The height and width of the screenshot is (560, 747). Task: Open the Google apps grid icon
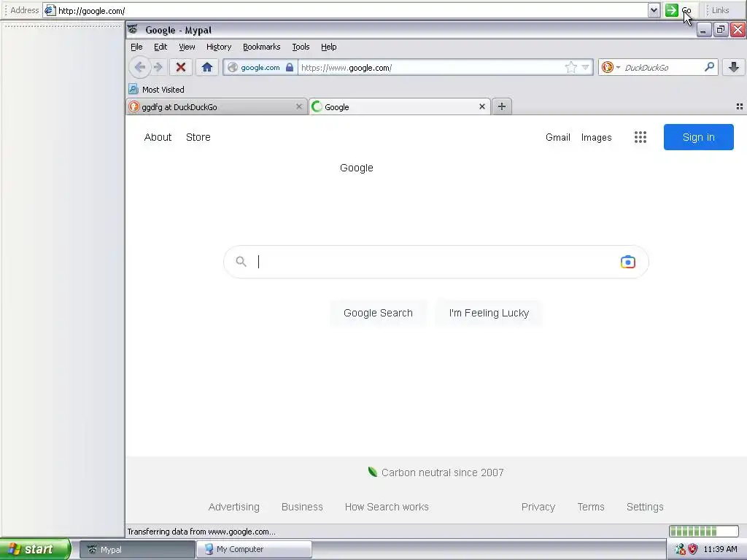pyautogui.click(x=640, y=137)
